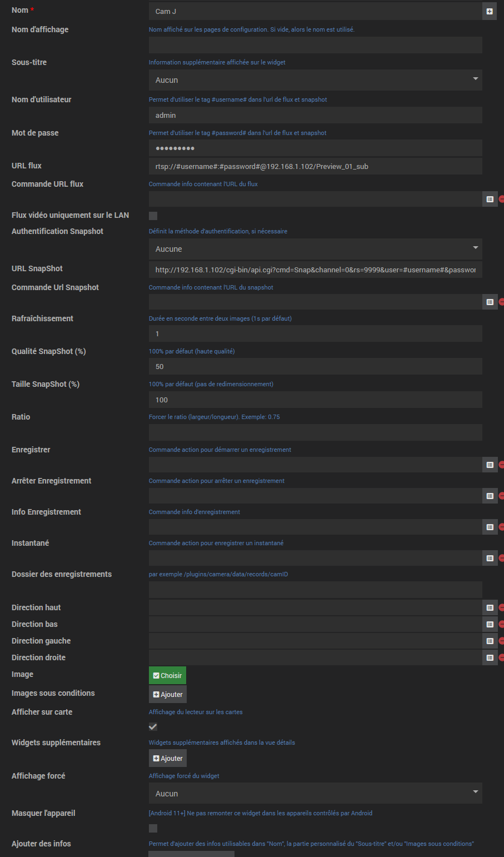This screenshot has width=504, height=857.
Task: Focus the Qualité SnapShot percentage field
Action: 315,366
